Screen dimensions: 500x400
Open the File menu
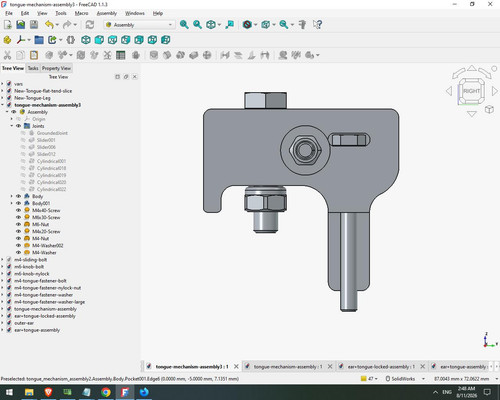[9, 13]
